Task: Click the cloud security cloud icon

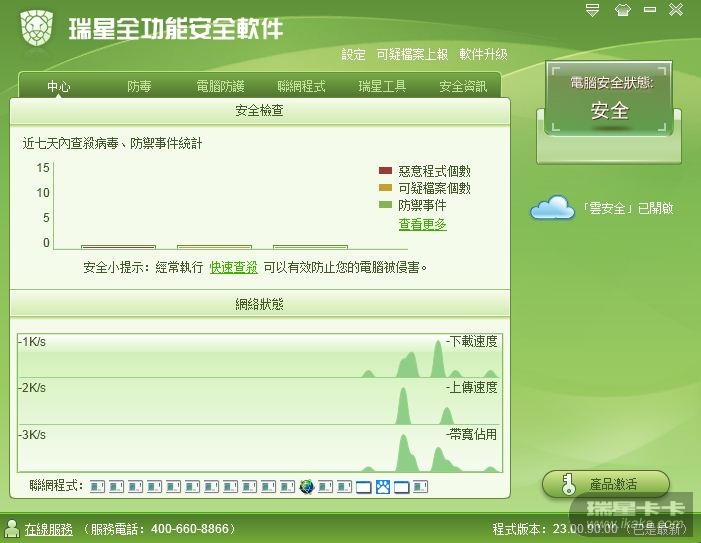Action: [x=553, y=207]
